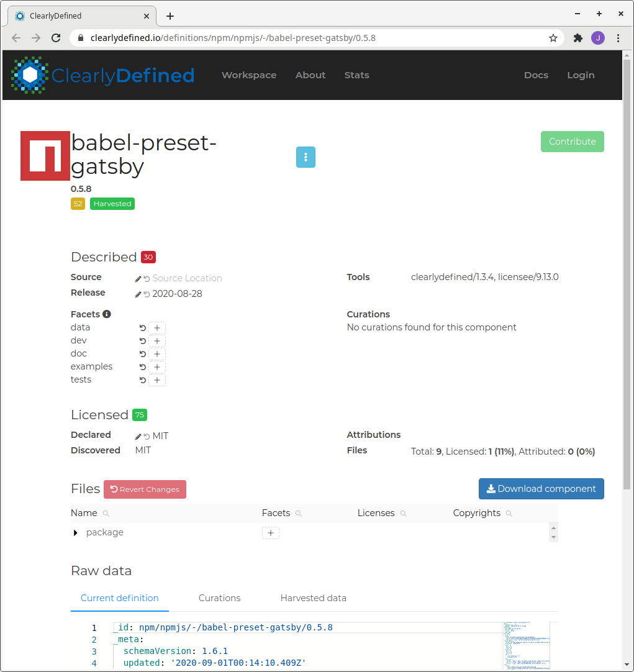Click Download component button
Screen dimensions: 634x672
click(x=541, y=489)
